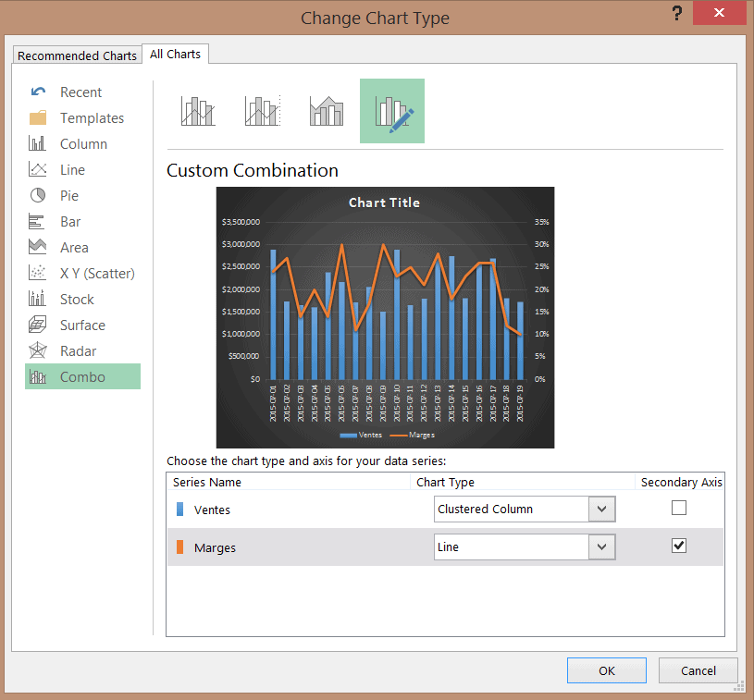Viewport: 754px width, 700px height.
Task: Enable secondary axis for Ventes series
Action: tap(679, 508)
